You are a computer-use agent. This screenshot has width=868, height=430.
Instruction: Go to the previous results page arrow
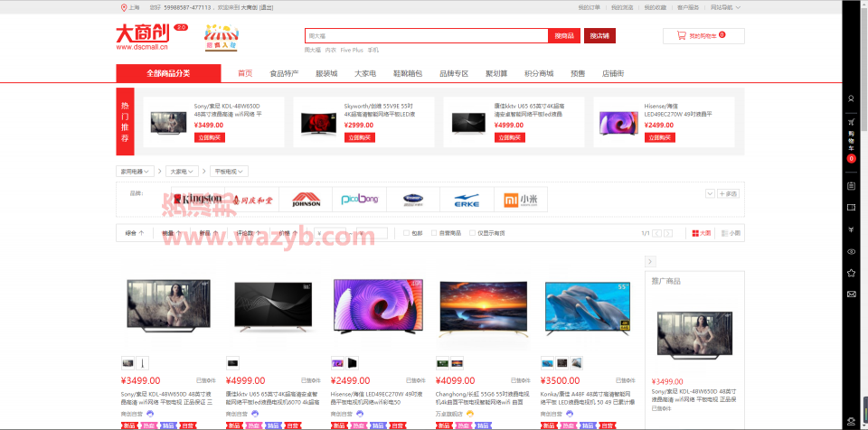coord(656,234)
